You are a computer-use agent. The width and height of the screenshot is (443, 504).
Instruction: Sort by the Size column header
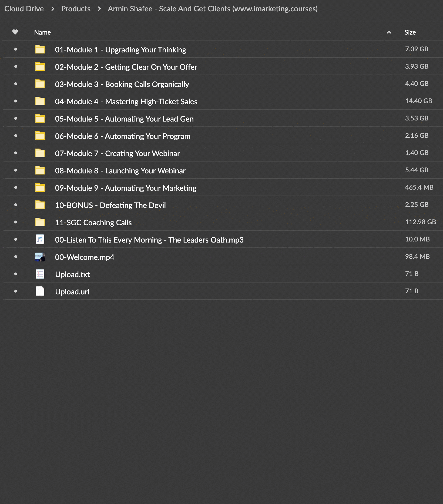coord(410,32)
